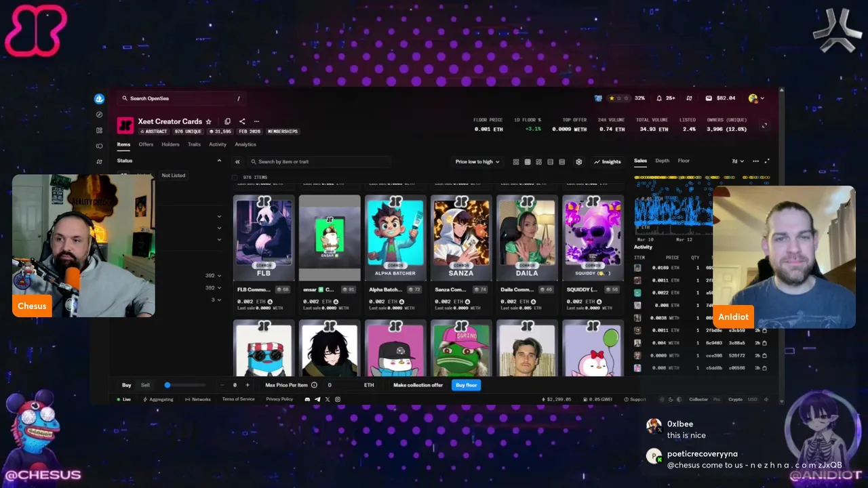Increase item quantity with plus button
The image size is (868, 488).
[x=247, y=385]
